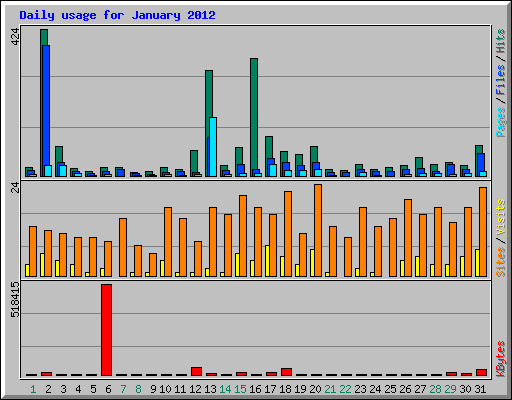Click the green 'Hits' legend label
The width and height of the screenshot is (512, 400).
tap(500, 41)
